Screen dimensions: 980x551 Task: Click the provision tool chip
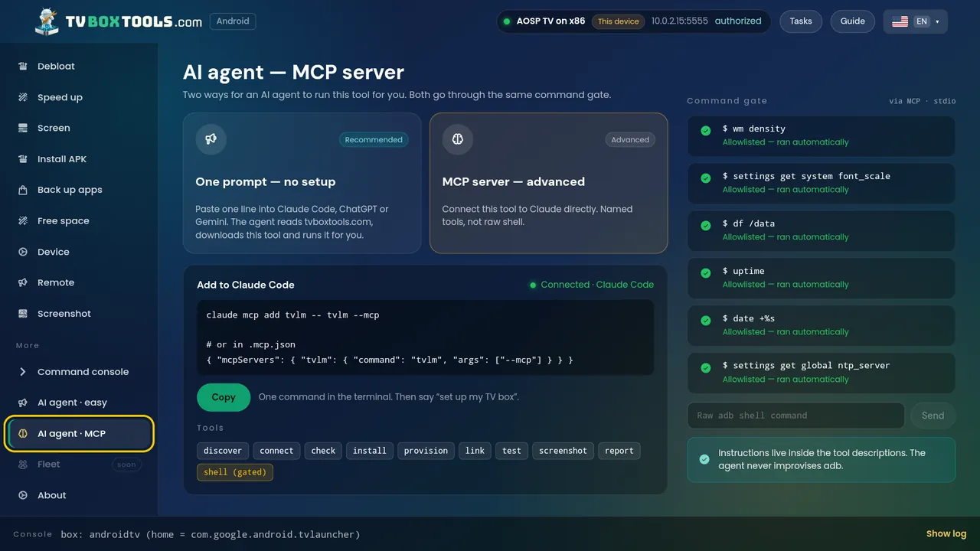[426, 451]
